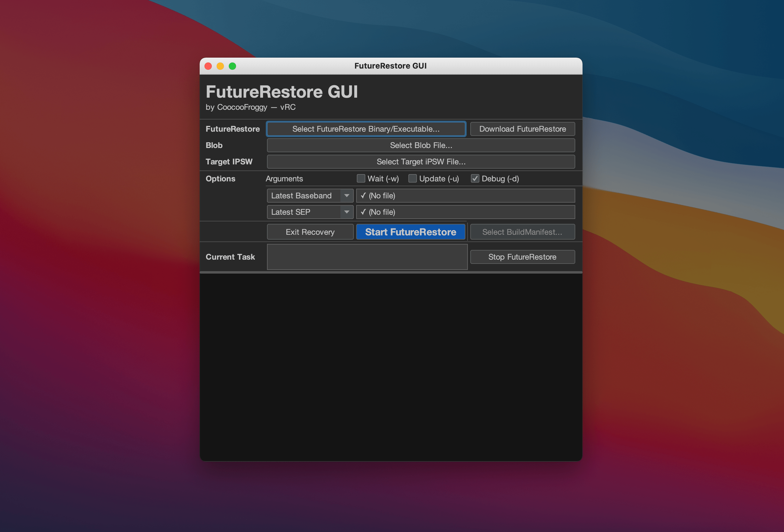The width and height of the screenshot is (784, 532).
Task: Expand the Latest SEP dropdown
Action: click(346, 211)
